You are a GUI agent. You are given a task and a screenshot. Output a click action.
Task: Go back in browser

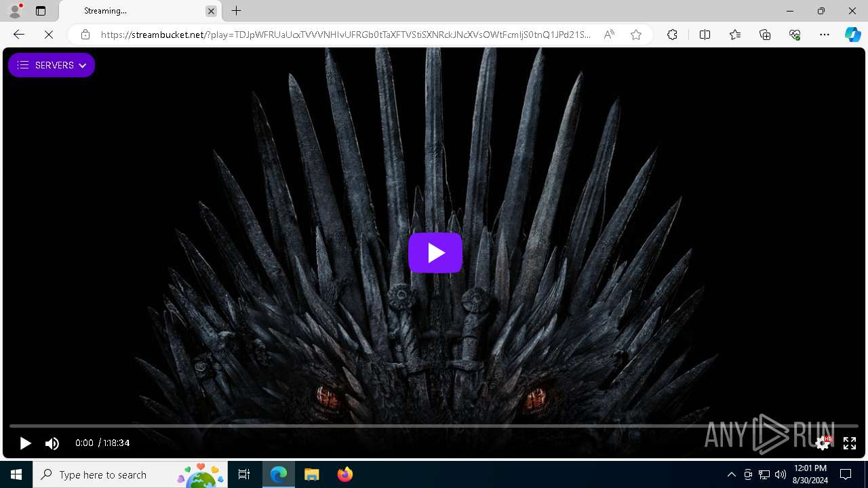click(19, 35)
